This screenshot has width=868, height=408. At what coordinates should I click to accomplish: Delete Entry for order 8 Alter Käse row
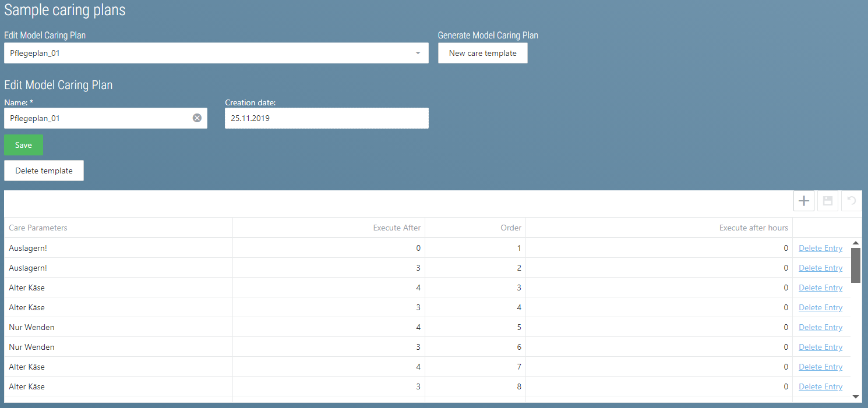(820, 386)
